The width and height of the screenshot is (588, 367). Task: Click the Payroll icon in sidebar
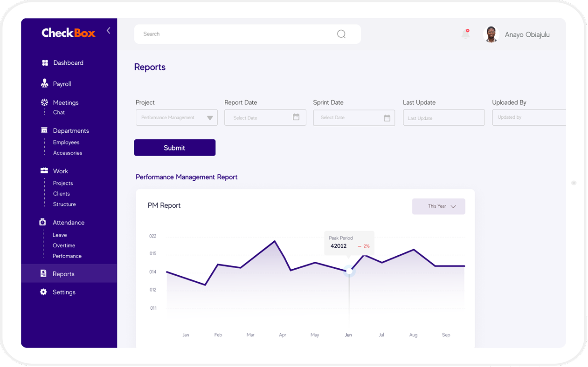[x=44, y=84]
